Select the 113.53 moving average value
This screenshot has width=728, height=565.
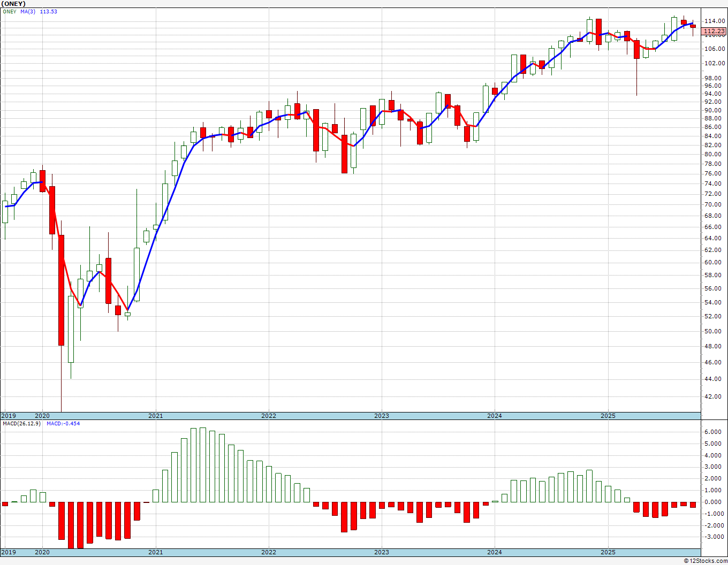48,11
